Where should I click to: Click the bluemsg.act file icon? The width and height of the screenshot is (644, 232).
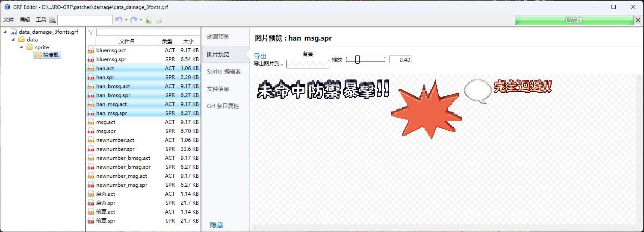pos(91,50)
